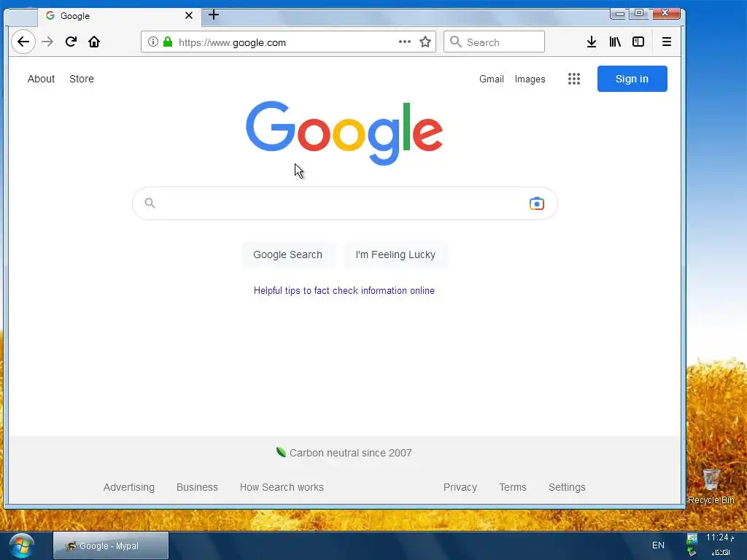Open the Recycle Bin desktop icon
Image resolution: width=747 pixels, height=560 pixels.
tap(711, 486)
